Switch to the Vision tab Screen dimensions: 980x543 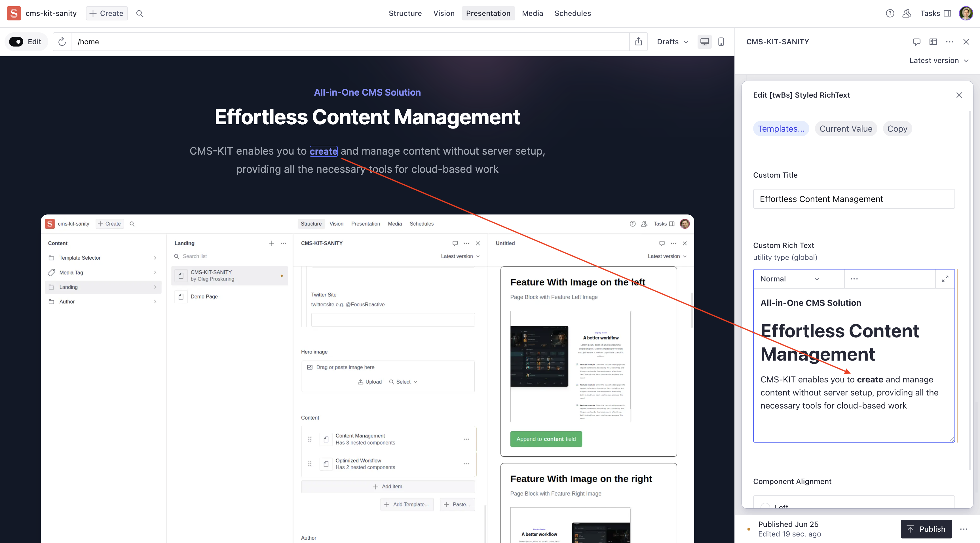click(443, 13)
